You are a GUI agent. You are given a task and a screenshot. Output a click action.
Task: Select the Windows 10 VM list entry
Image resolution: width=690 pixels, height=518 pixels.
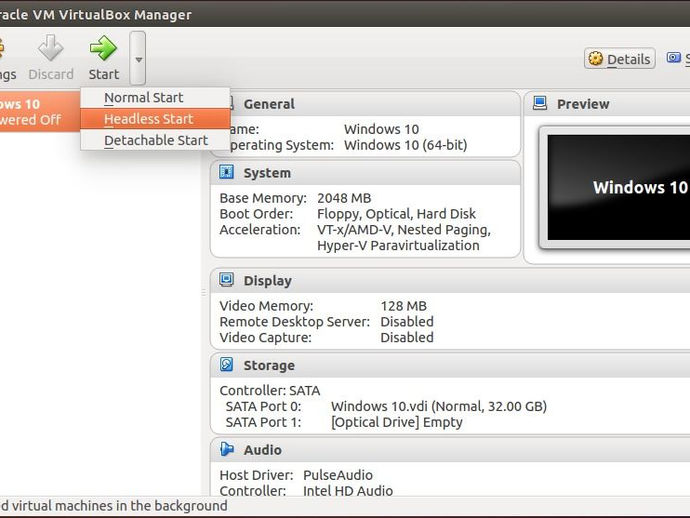[x=40, y=111]
